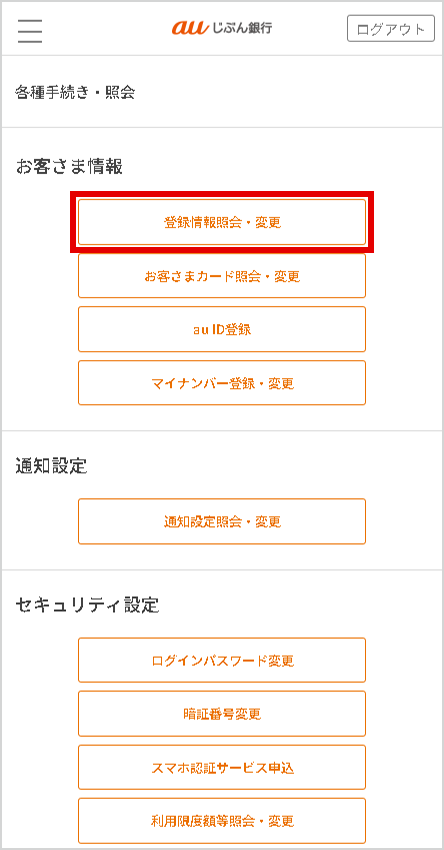Open マイナンバー登録・変更
Viewport: 444px width, 850px height.
pyautogui.click(x=222, y=383)
